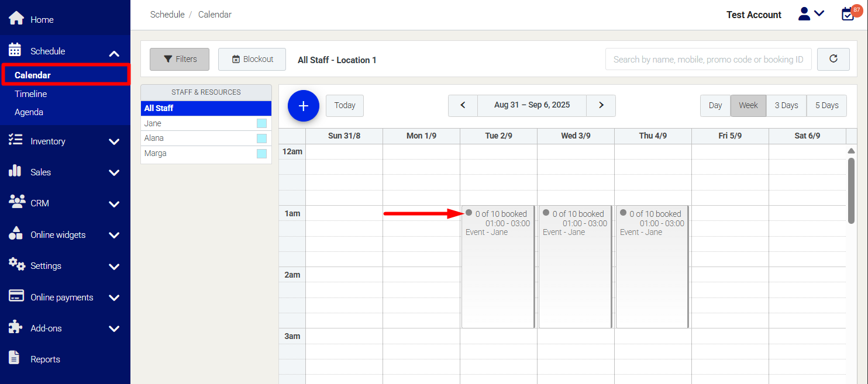
Task: Click the calendar vertical scrollbar thumb
Action: point(851,191)
